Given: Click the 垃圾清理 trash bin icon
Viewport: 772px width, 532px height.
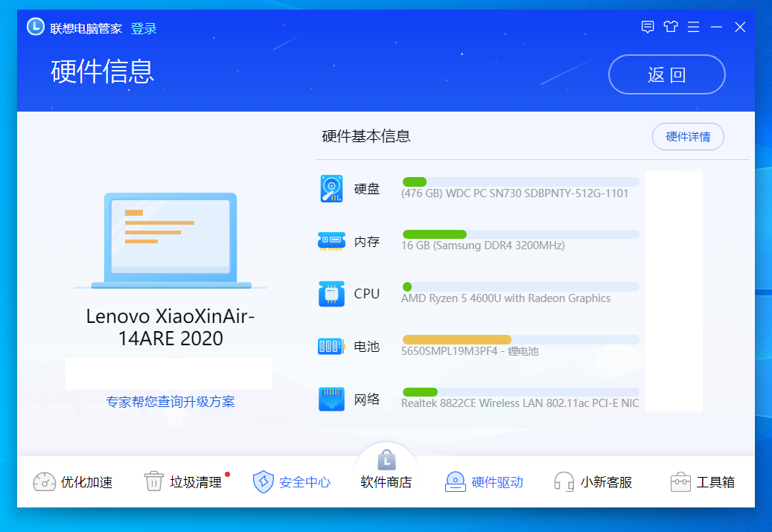Looking at the screenshot, I should coord(153,481).
